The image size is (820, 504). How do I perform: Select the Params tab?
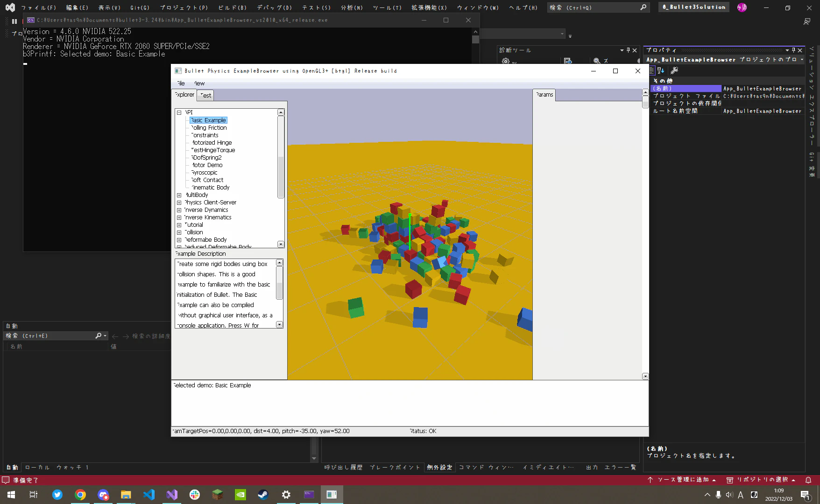(x=544, y=95)
